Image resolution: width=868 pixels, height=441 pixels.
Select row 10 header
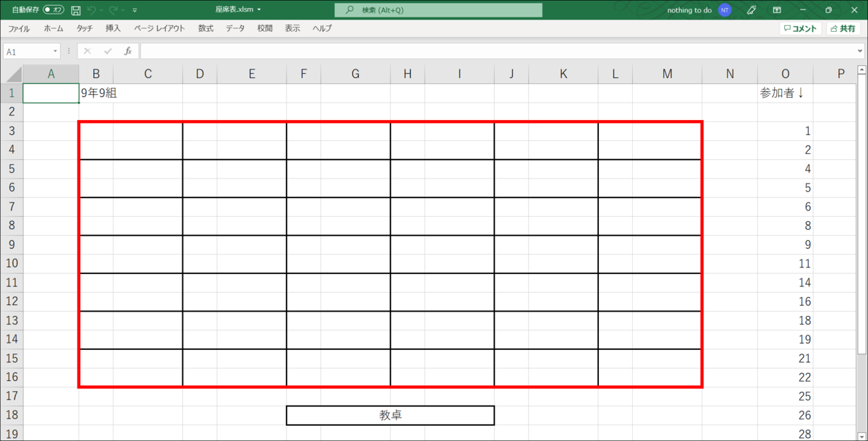[11, 263]
